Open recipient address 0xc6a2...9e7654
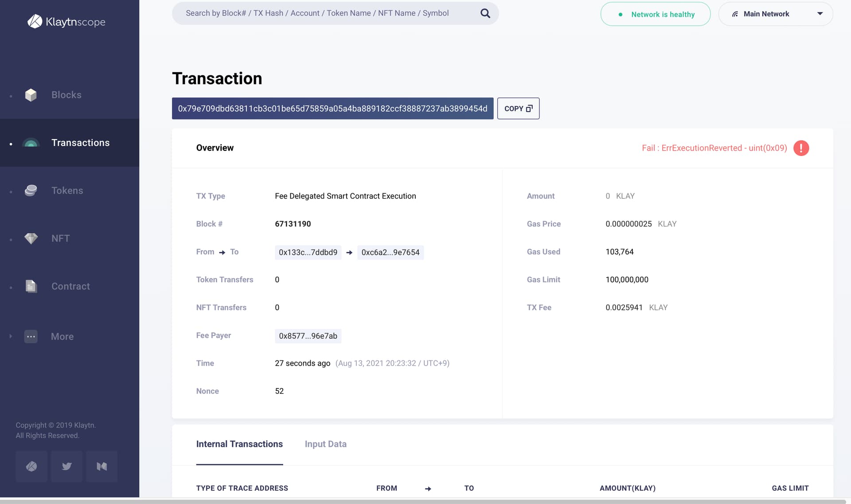Image resolution: width=851 pixels, height=504 pixels. (390, 252)
